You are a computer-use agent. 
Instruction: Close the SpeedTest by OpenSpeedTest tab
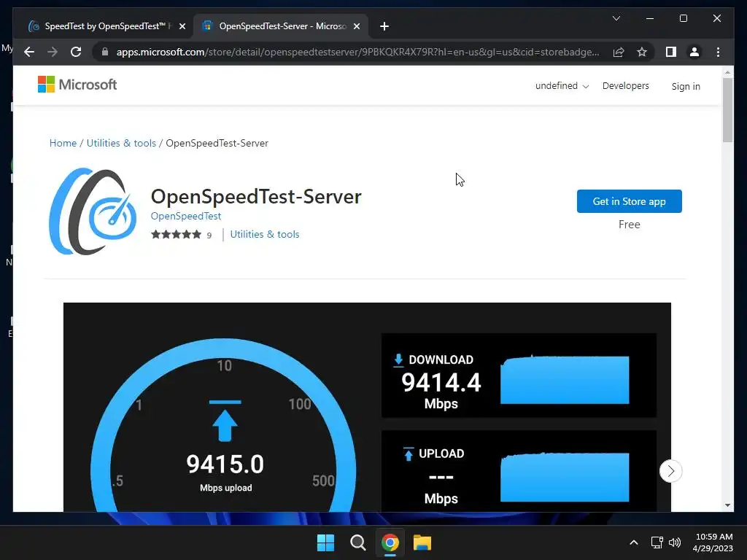tap(182, 26)
